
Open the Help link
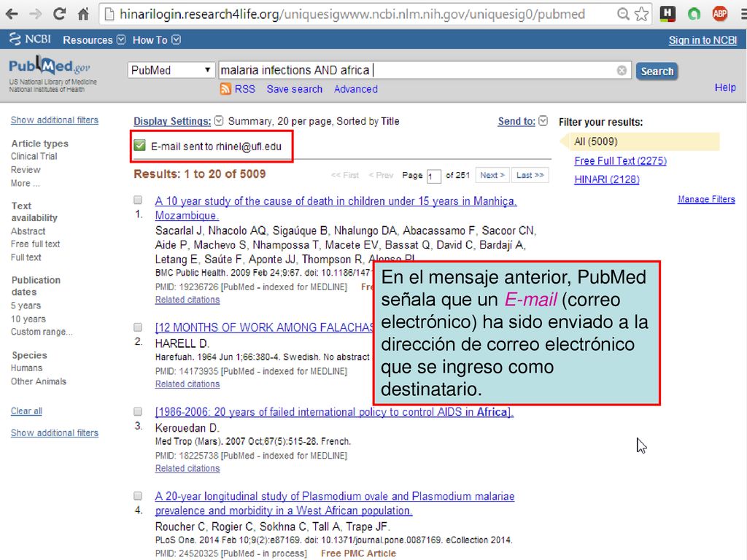(725, 87)
